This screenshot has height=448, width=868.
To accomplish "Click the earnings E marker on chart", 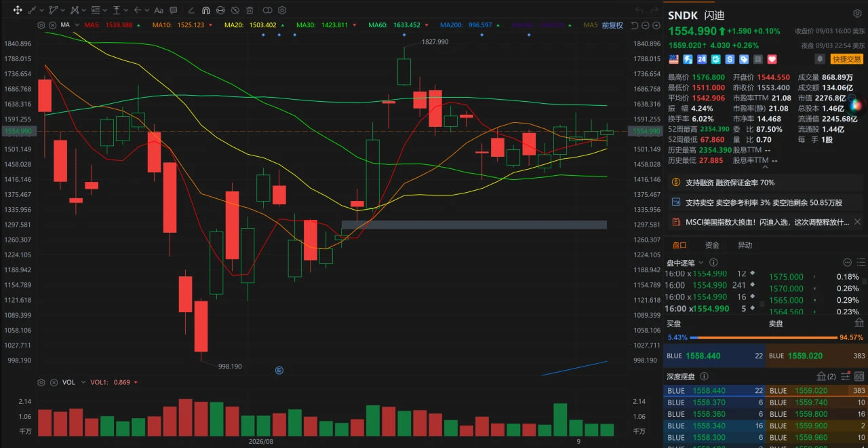I will pyautogui.click(x=279, y=370).
